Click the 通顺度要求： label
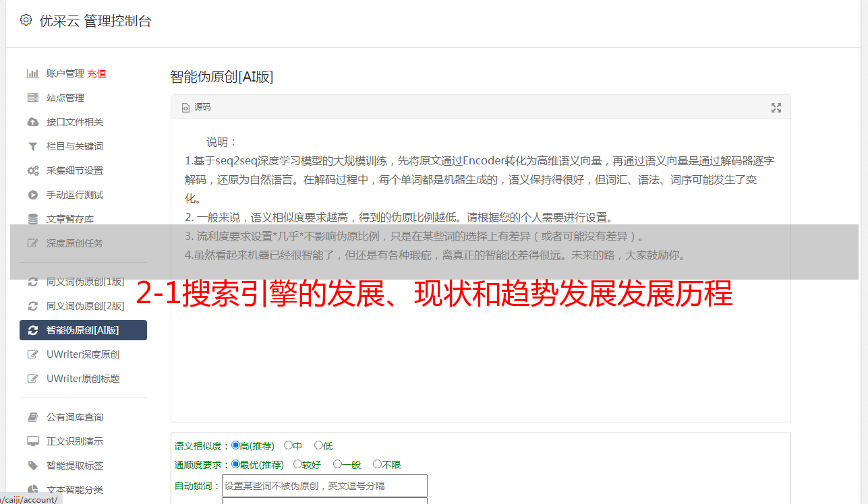This screenshot has width=868, height=504. point(202,465)
